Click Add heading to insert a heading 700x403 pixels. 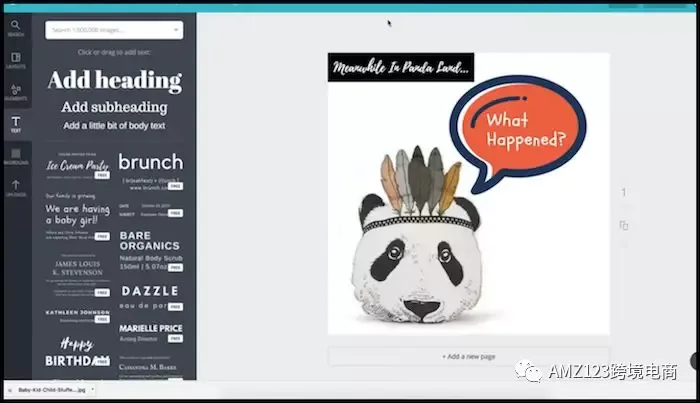[x=114, y=80]
